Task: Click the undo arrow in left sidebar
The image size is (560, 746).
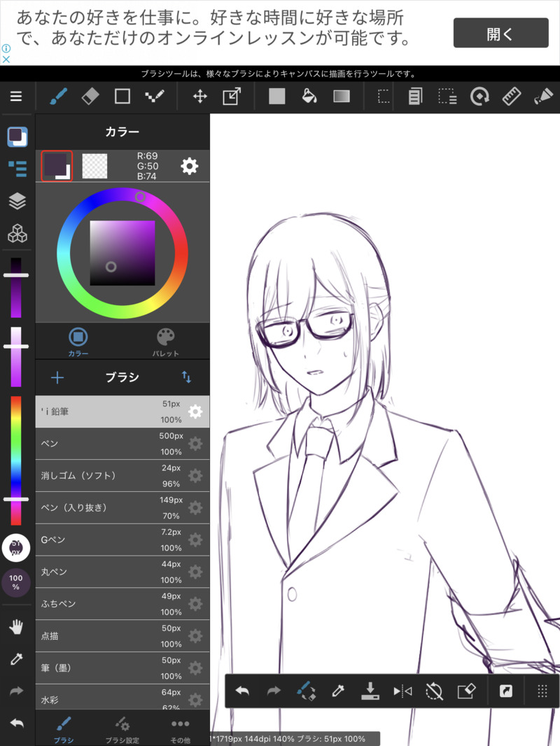Action: tap(16, 723)
